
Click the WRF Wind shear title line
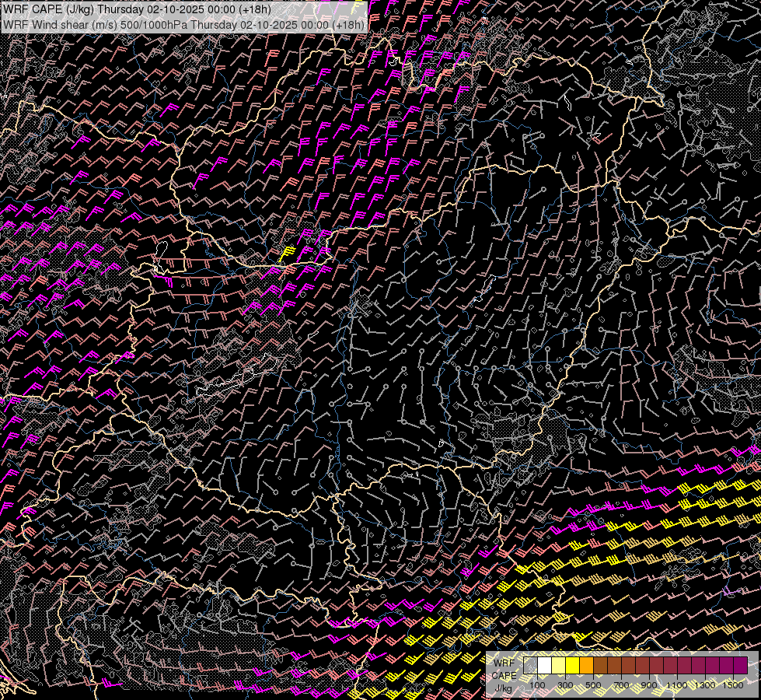[184, 24]
